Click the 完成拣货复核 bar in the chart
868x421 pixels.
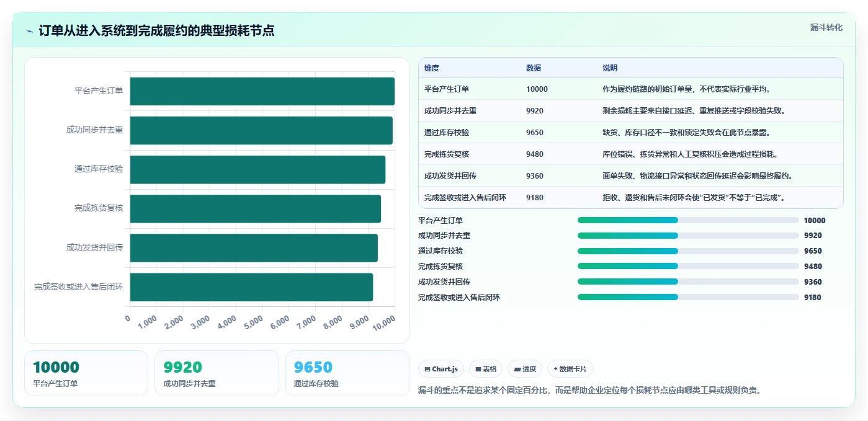(x=256, y=209)
